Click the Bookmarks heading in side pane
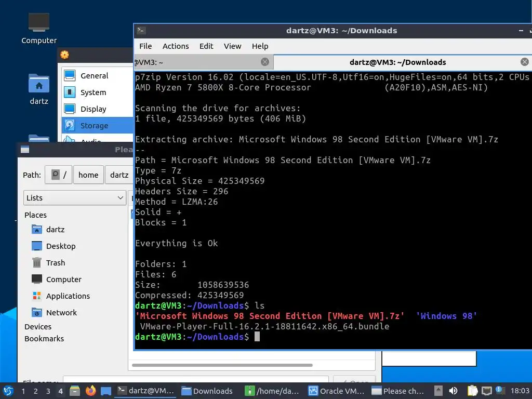This screenshot has width=532, height=399. coord(44,339)
